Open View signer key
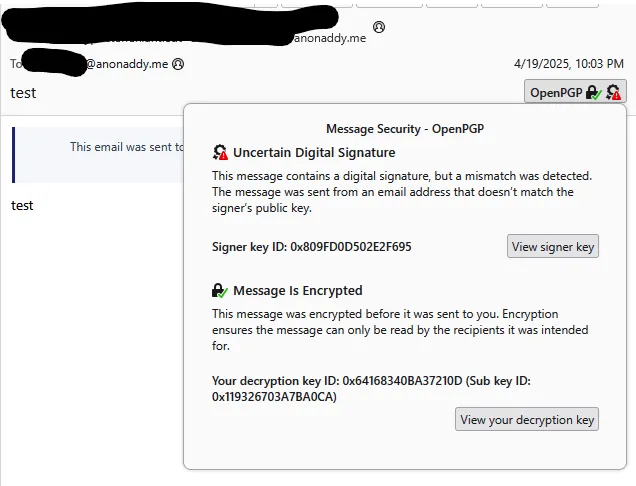The width and height of the screenshot is (636, 486). (x=553, y=246)
